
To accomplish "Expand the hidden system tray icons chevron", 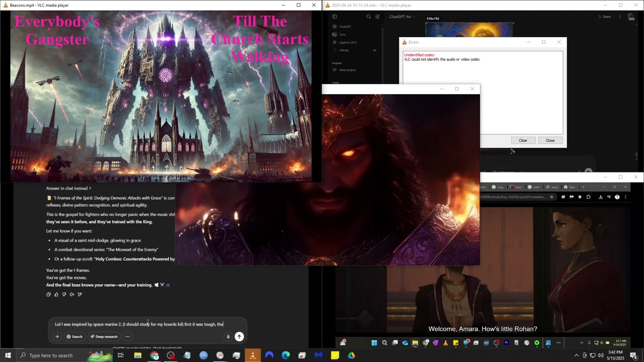I will pyautogui.click(x=577, y=355).
